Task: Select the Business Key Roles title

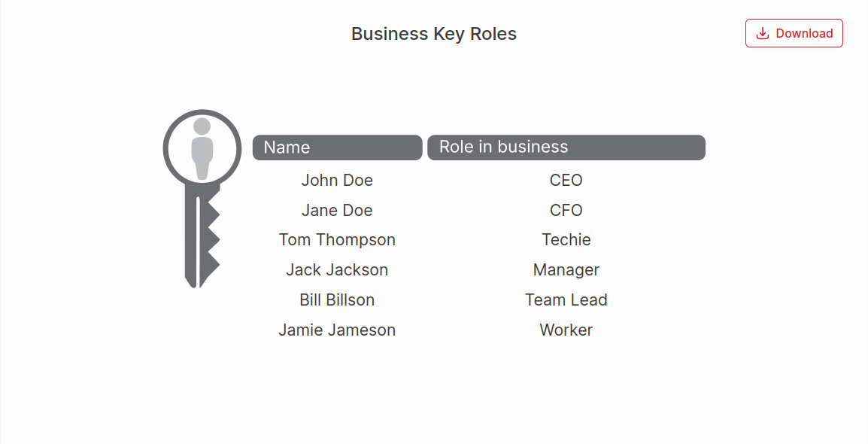Action: (433, 34)
